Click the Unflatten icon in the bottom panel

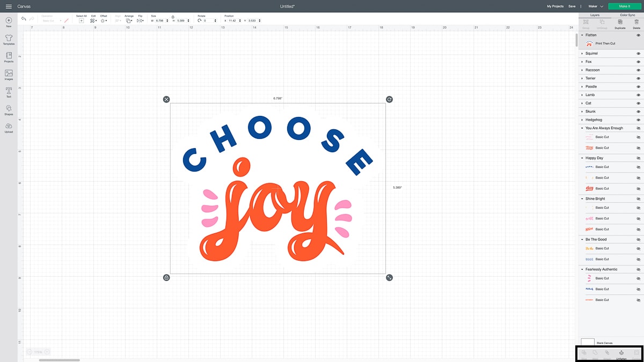(x=621, y=353)
